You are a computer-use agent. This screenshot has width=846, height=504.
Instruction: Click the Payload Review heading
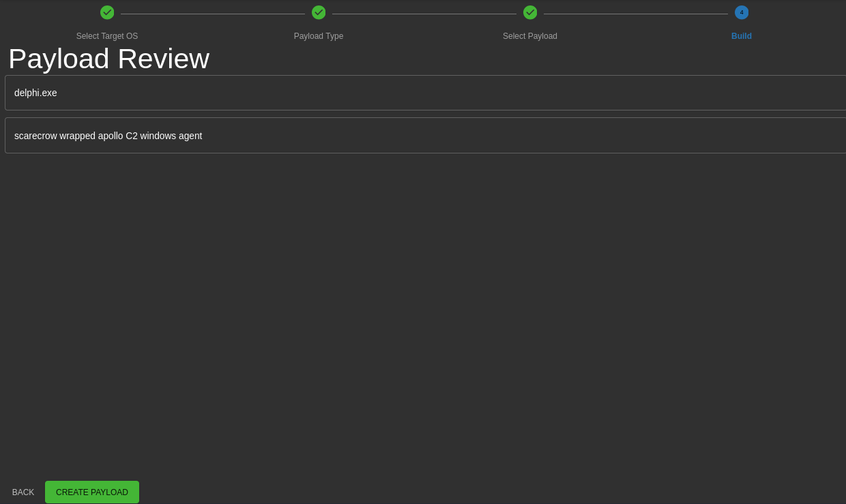[108, 59]
